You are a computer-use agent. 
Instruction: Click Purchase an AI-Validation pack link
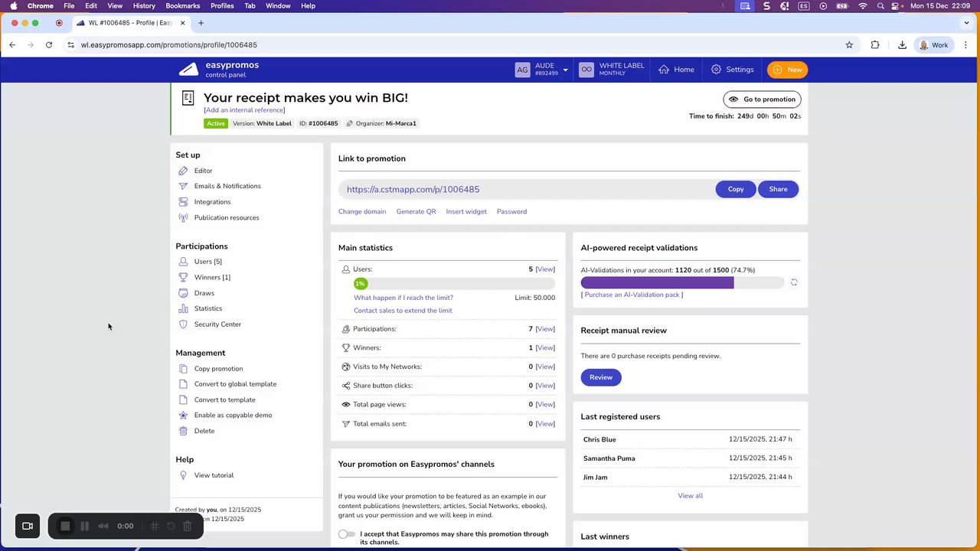click(x=632, y=295)
